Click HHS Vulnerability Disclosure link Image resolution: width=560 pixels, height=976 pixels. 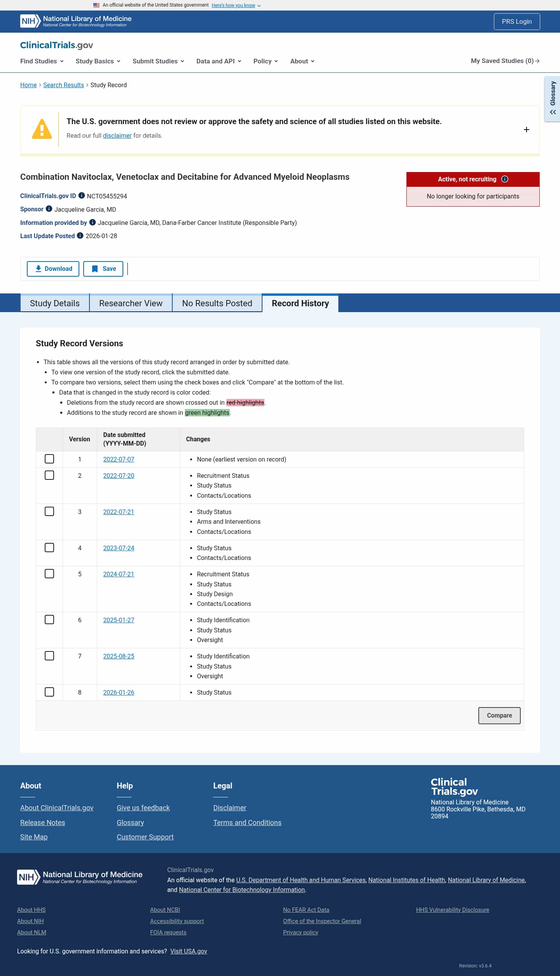click(x=453, y=909)
